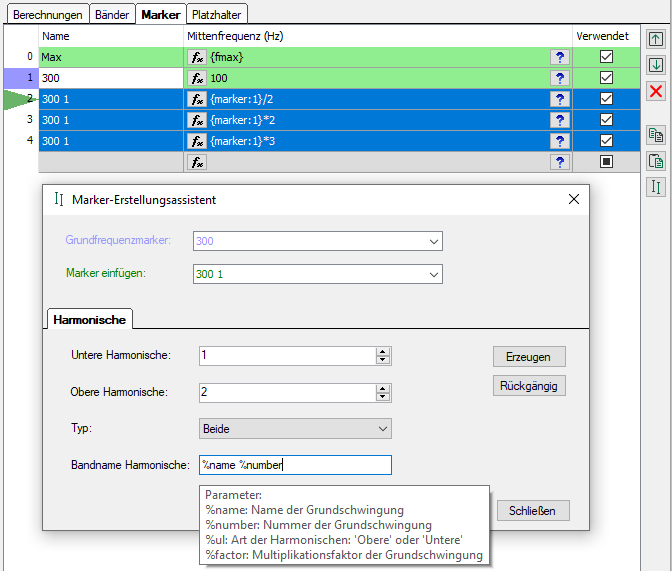Open help for {marker:1}*2 row
The height and width of the screenshot is (571, 672).
point(560,120)
